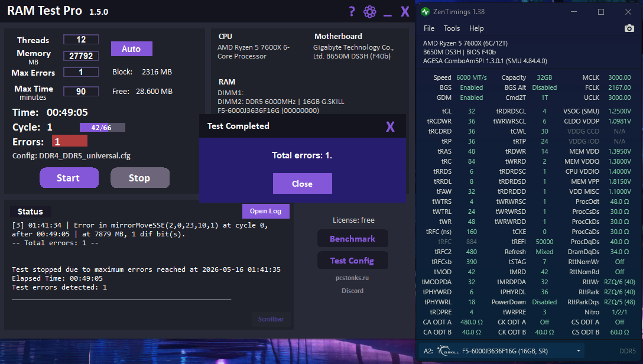
Task: Close the Test Completed dialog via X
Action: [x=390, y=126]
